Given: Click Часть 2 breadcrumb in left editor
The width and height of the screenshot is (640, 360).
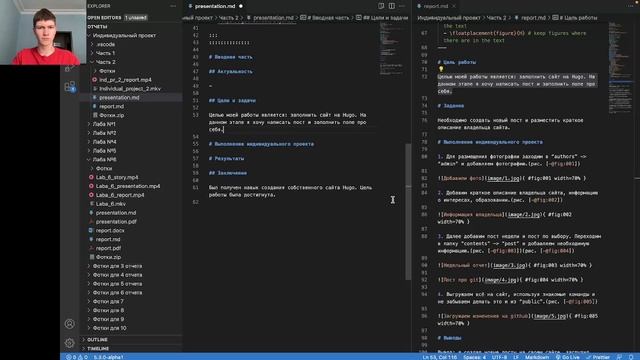Looking at the screenshot, I should click(229, 18).
